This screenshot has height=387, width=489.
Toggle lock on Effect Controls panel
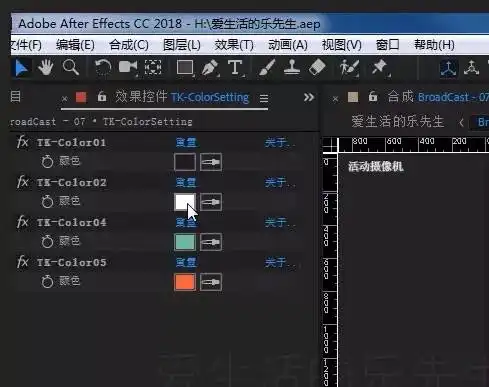click(102, 97)
